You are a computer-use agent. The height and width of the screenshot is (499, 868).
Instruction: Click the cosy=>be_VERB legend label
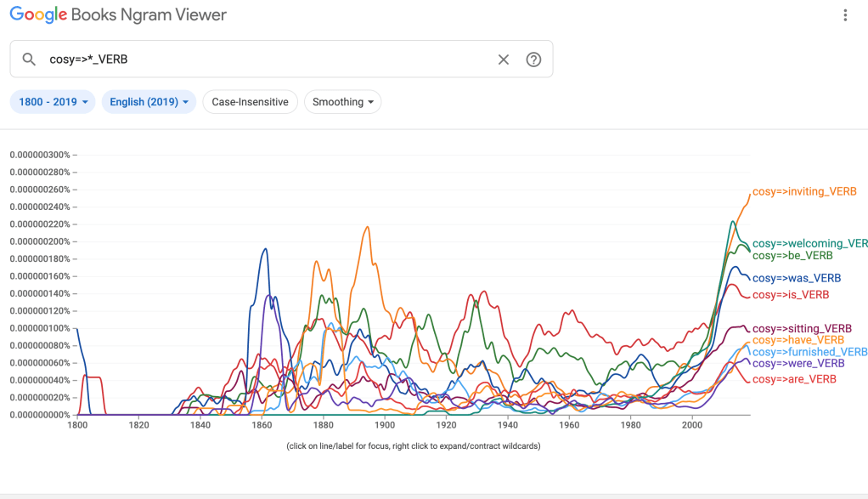(792, 256)
